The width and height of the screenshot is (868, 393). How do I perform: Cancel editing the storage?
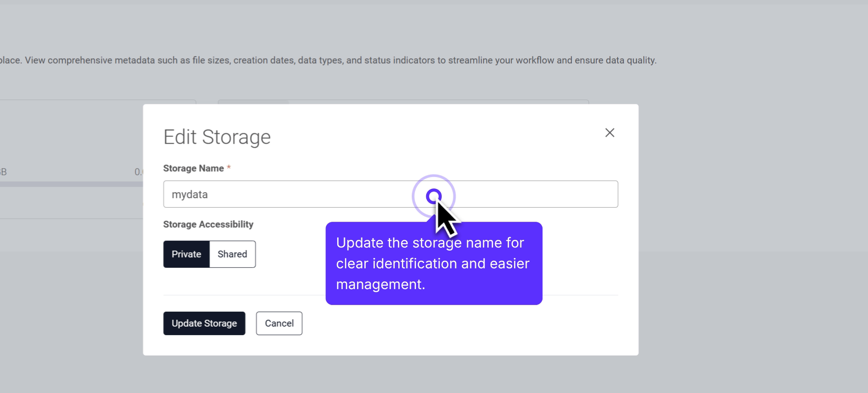279,323
